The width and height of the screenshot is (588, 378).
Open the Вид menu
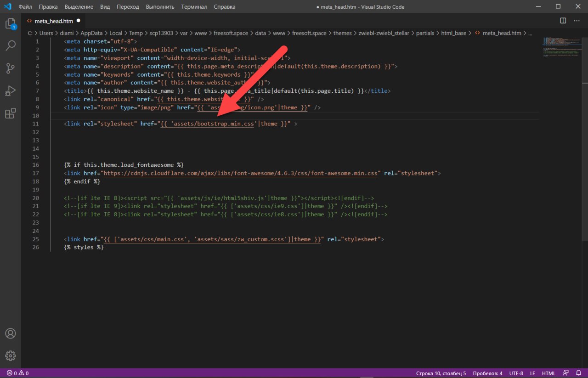[x=105, y=7]
